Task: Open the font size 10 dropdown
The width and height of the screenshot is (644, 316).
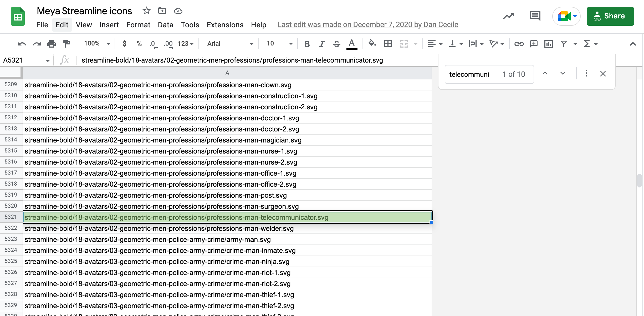Action: coord(279,44)
